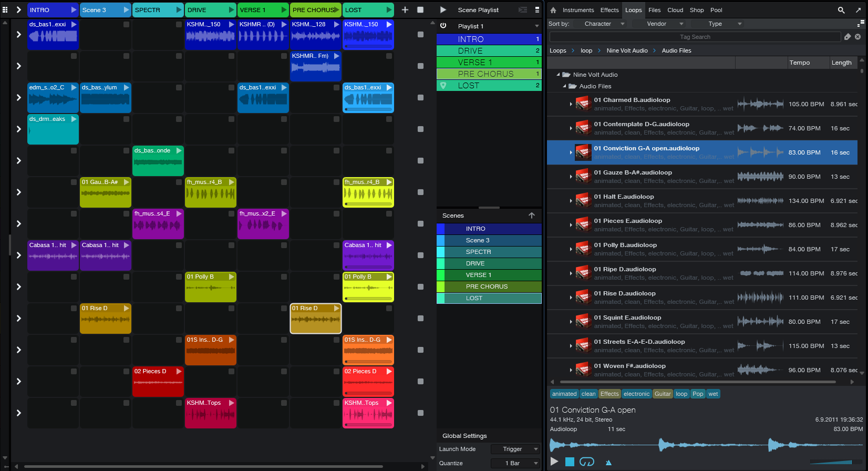Filter by the electronic tag
The width and height of the screenshot is (868, 471).
click(x=637, y=394)
